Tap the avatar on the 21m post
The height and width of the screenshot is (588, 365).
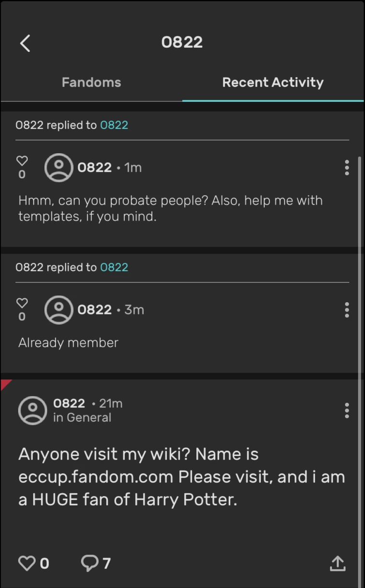click(32, 410)
